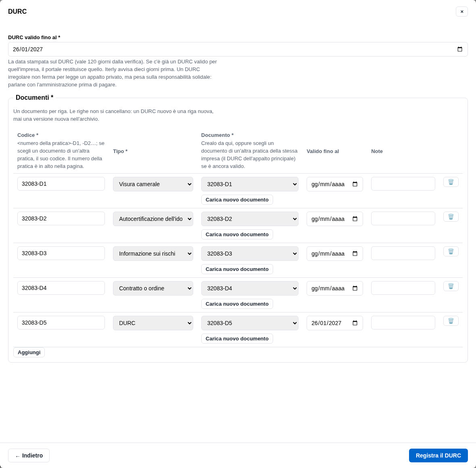Expand the 32083-D3 document selector
The width and height of the screenshot is (476, 468).
pos(250,254)
